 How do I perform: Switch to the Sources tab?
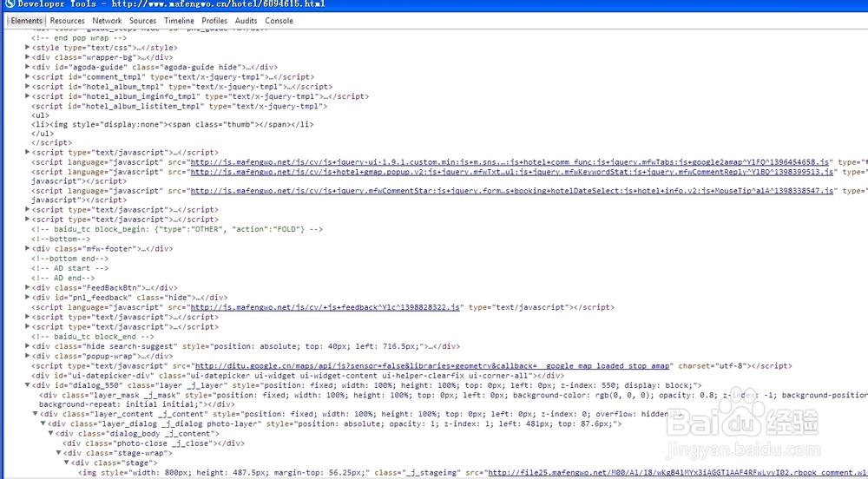(x=143, y=21)
